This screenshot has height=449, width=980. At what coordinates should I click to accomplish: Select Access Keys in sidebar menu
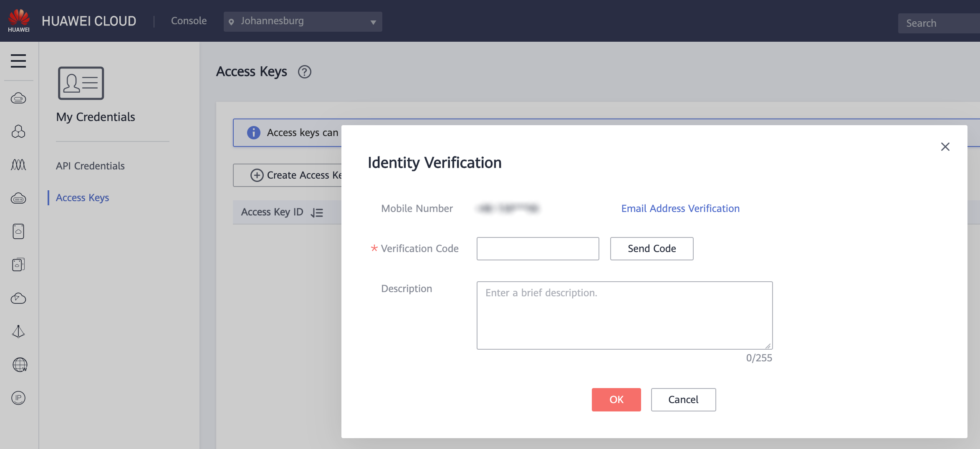pyautogui.click(x=82, y=198)
